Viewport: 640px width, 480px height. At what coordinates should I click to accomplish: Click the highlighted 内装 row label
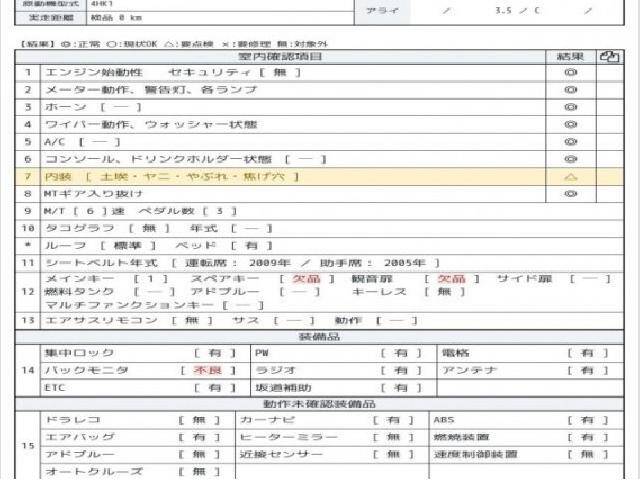58,177
